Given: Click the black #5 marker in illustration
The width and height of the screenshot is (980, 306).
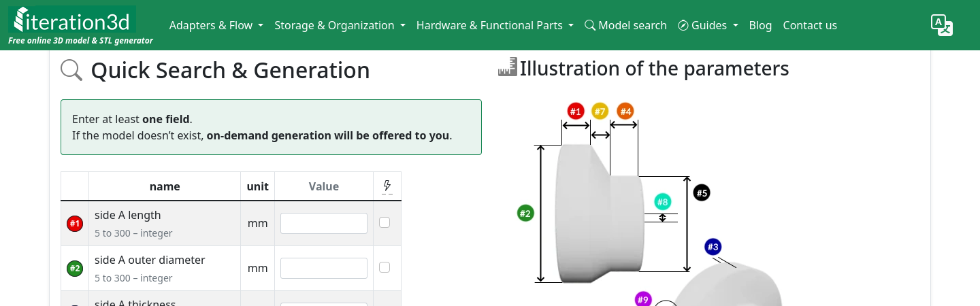Looking at the screenshot, I should click(702, 192).
